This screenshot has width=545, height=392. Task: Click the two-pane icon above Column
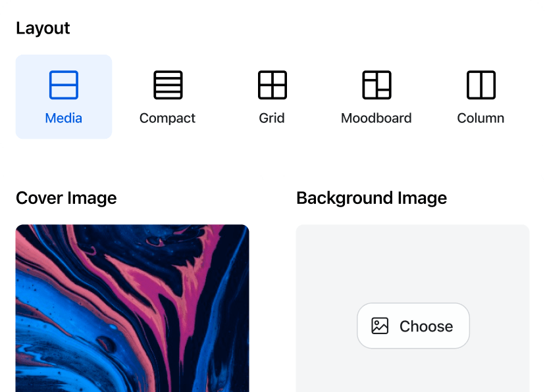tap(480, 84)
